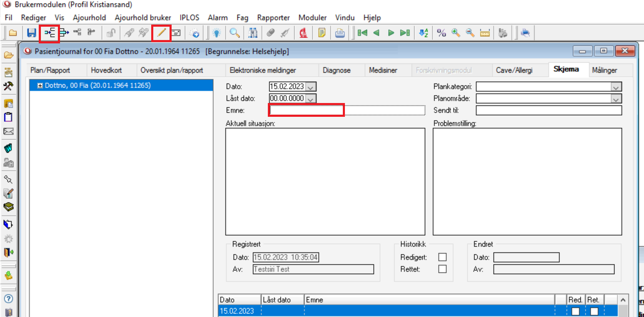This screenshot has height=317, width=644.
Task: Click the list scrollbar up arrow
Action: tap(623, 299)
